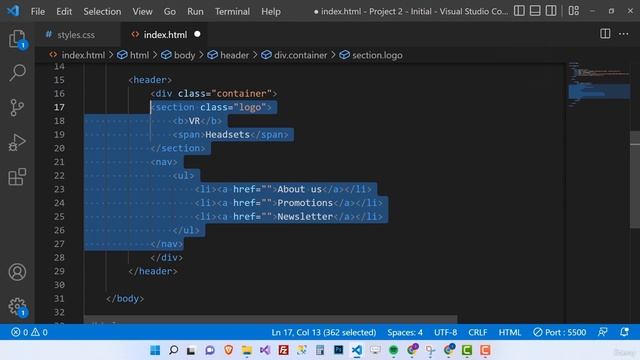Open the Windows Start button
This screenshot has width=640, height=360.
point(155,350)
